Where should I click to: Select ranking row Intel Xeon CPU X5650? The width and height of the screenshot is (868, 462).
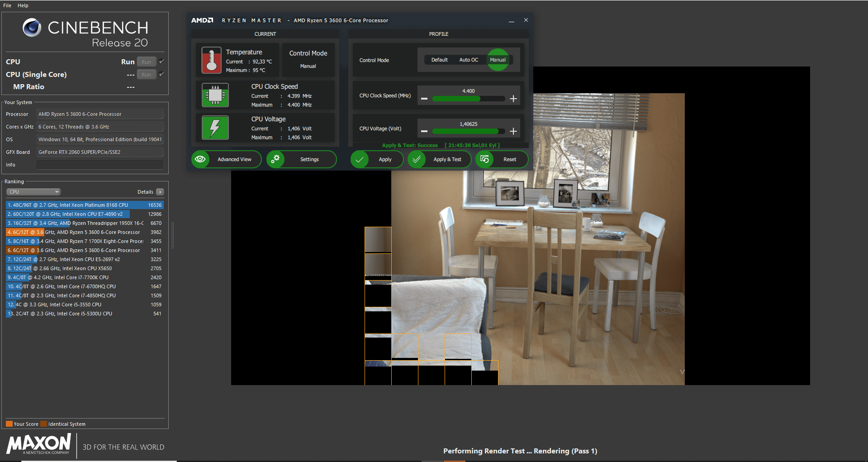(x=85, y=268)
